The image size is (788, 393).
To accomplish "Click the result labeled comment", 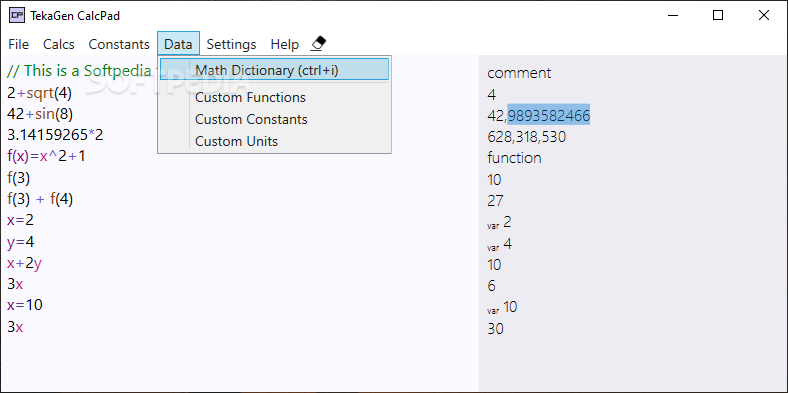I will click(x=519, y=73).
